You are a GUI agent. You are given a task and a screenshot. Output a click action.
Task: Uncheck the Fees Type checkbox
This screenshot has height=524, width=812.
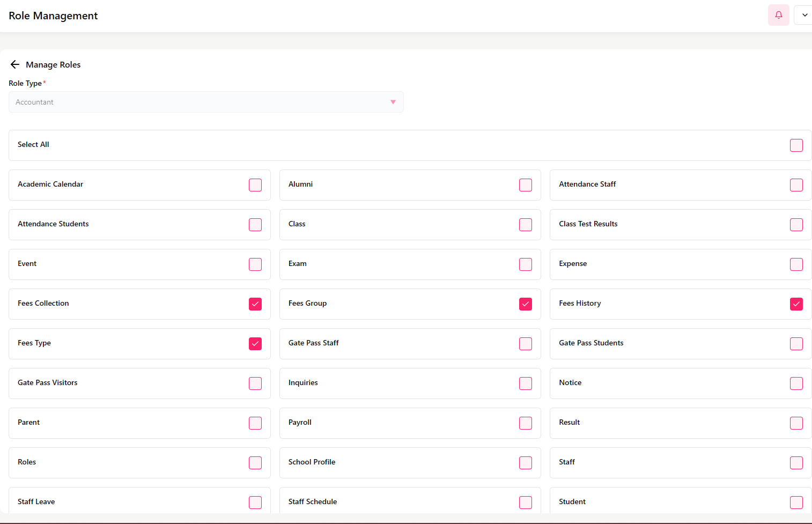point(255,344)
